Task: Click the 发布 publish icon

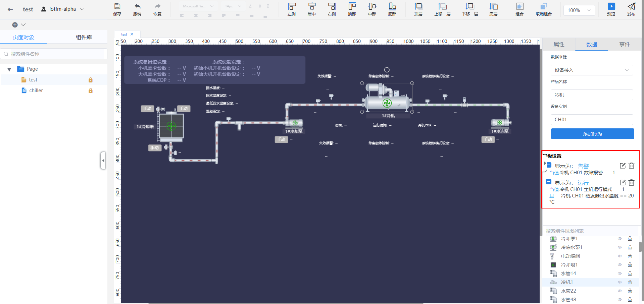Action: [x=632, y=6]
